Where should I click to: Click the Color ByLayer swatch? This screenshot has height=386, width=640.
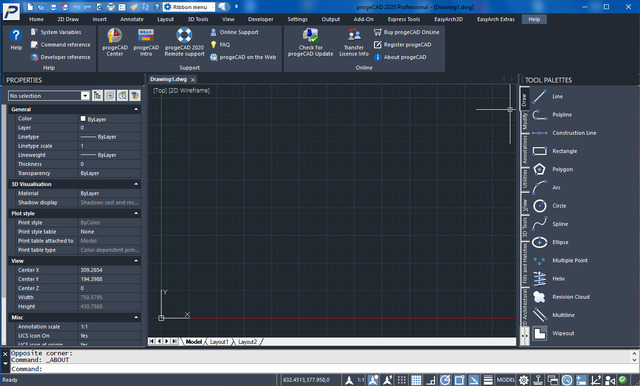coord(83,119)
